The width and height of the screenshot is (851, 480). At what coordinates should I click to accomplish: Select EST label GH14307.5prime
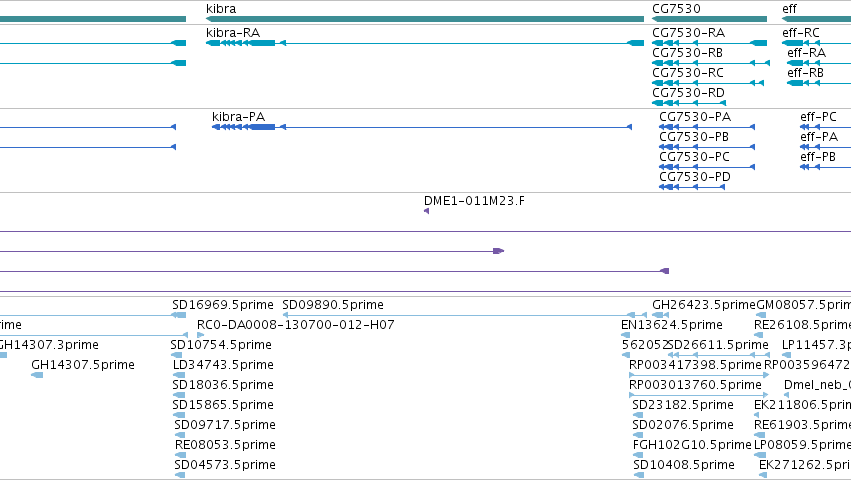click(x=82, y=365)
